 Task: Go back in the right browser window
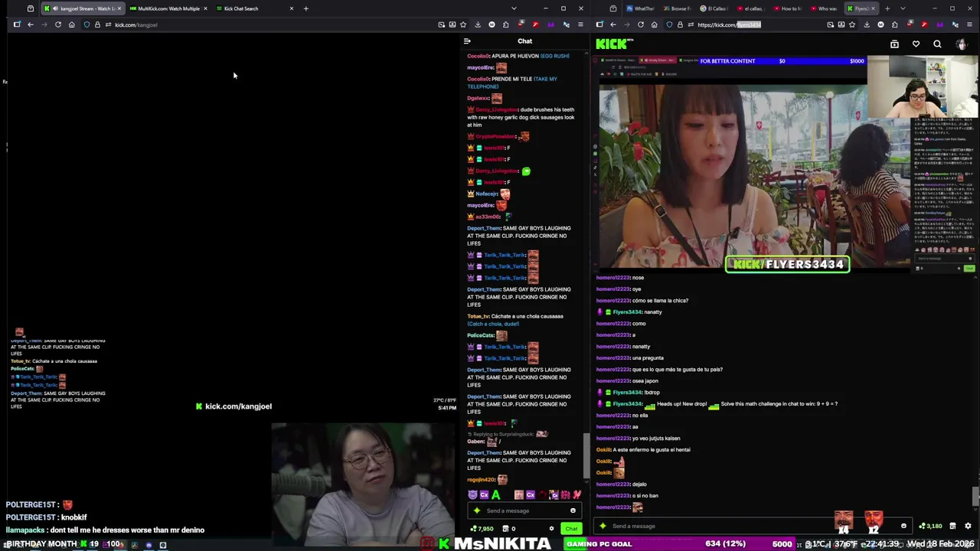click(613, 24)
